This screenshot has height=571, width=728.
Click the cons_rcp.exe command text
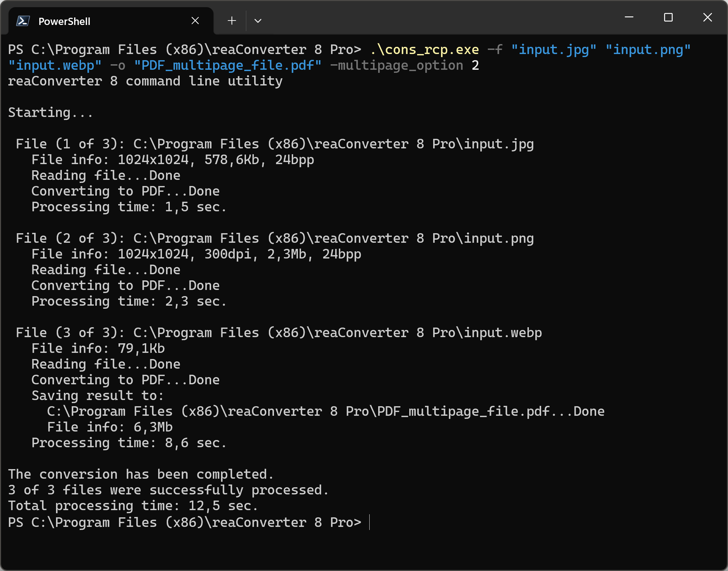click(425, 50)
